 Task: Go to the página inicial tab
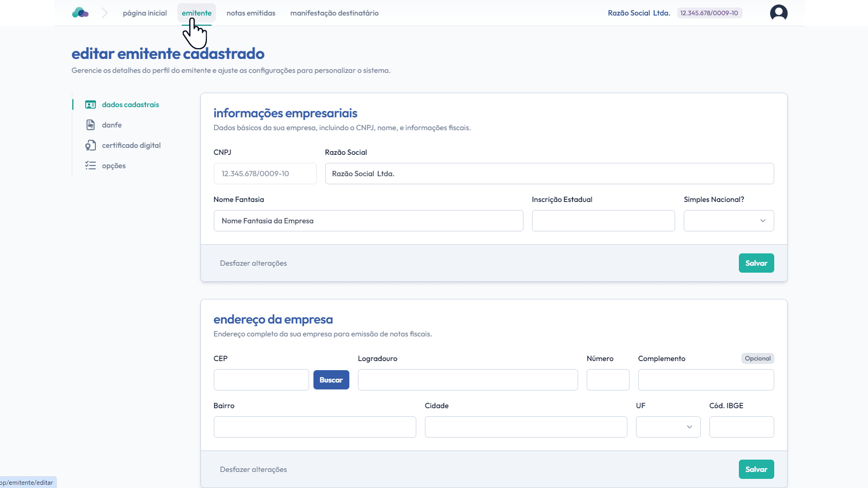(x=145, y=13)
